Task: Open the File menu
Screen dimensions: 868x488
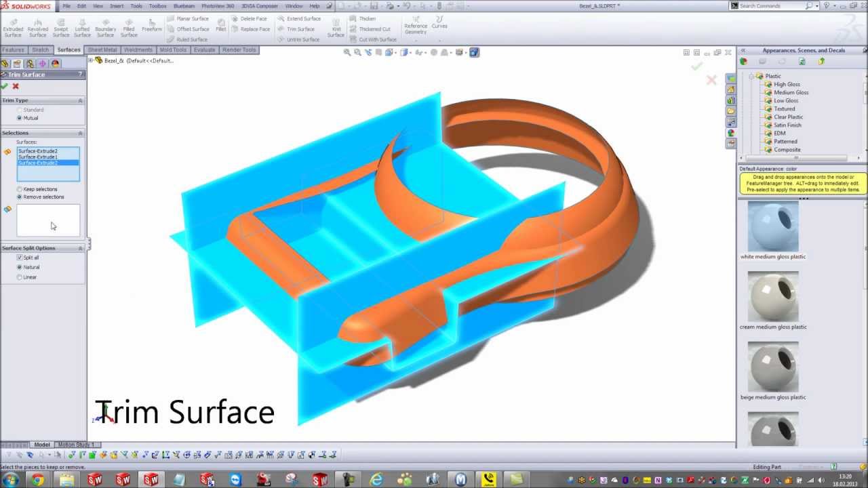Action: [x=66, y=5]
